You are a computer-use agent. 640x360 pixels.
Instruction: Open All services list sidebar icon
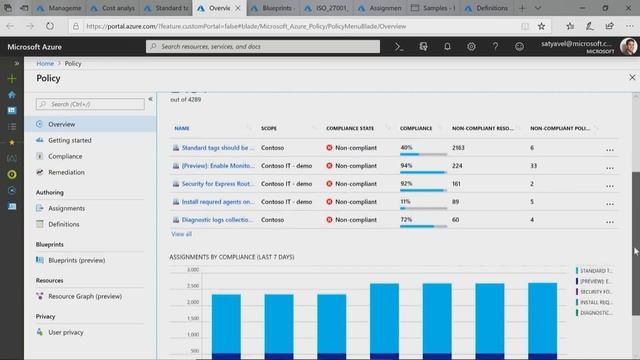[12, 127]
